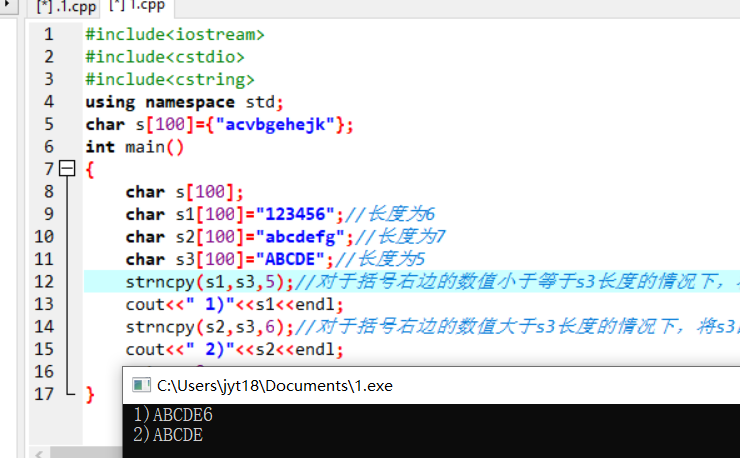
Task: Collapse the main function fold marker
Action: [x=67, y=169]
